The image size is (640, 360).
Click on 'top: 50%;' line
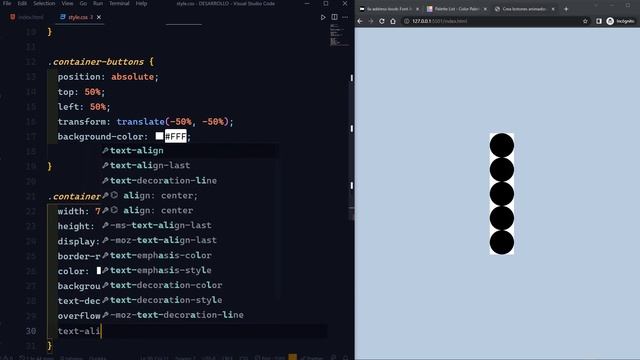(81, 92)
